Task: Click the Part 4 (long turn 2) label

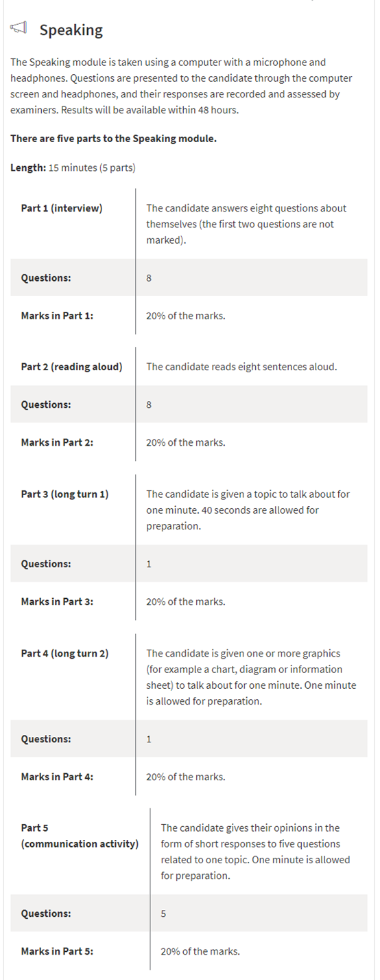Action: [x=64, y=654]
